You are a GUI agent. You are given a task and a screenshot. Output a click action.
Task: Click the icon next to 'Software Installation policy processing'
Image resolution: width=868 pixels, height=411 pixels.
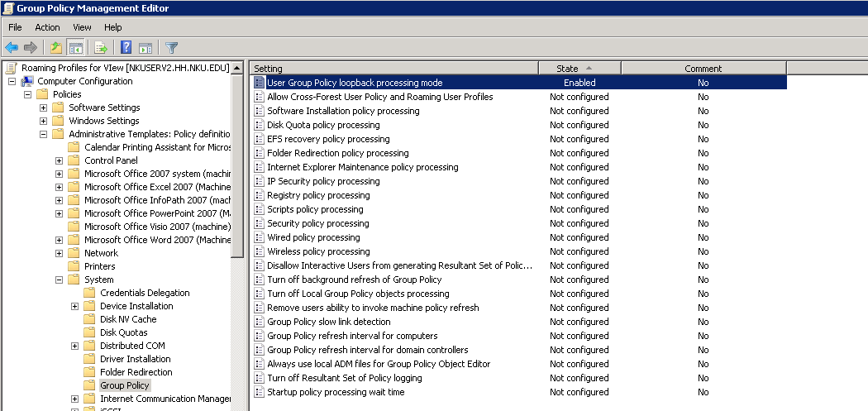pyautogui.click(x=259, y=111)
